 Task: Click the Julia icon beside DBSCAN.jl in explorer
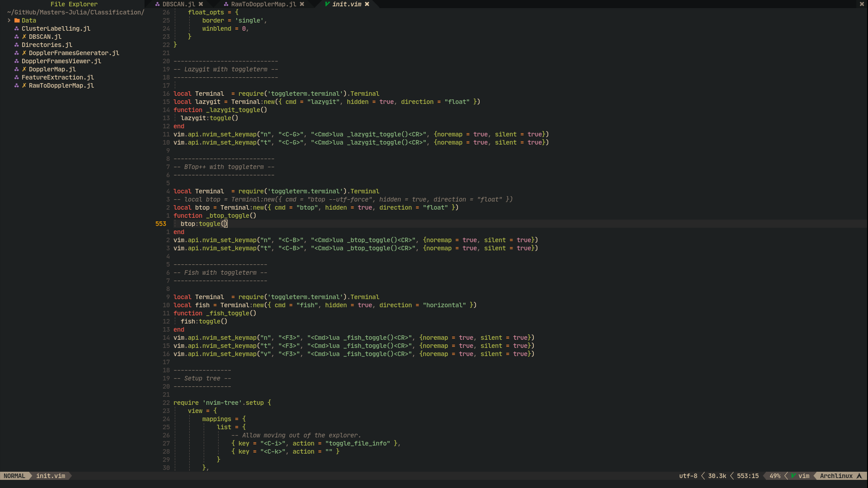pos(17,37)
